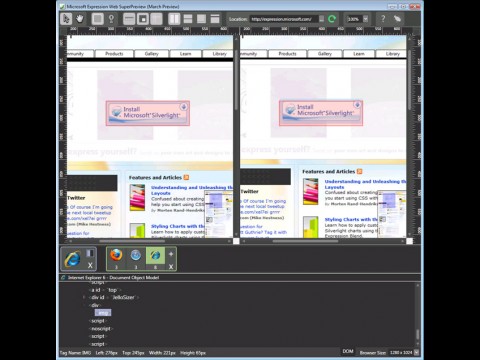Collapse the div node above img
Image resolution: width=480 pixels, height=360 pixels.
84,305
